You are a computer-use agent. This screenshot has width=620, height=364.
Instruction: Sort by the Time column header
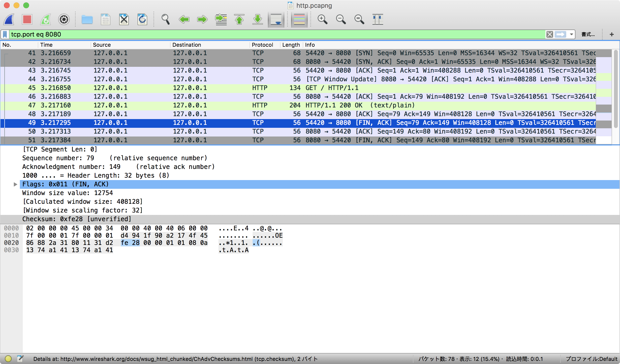click(x=46, y=45)
